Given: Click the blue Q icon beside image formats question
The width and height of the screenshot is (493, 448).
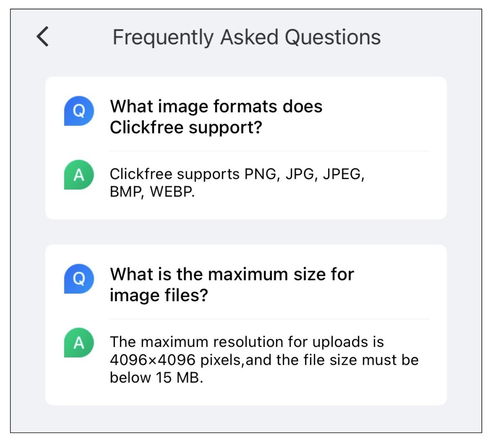Looking at the screenshot, I should tap(79, 111).
